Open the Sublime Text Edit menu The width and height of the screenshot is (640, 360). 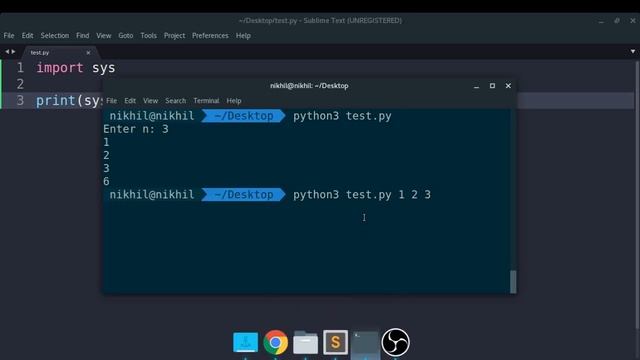point(27,36)
